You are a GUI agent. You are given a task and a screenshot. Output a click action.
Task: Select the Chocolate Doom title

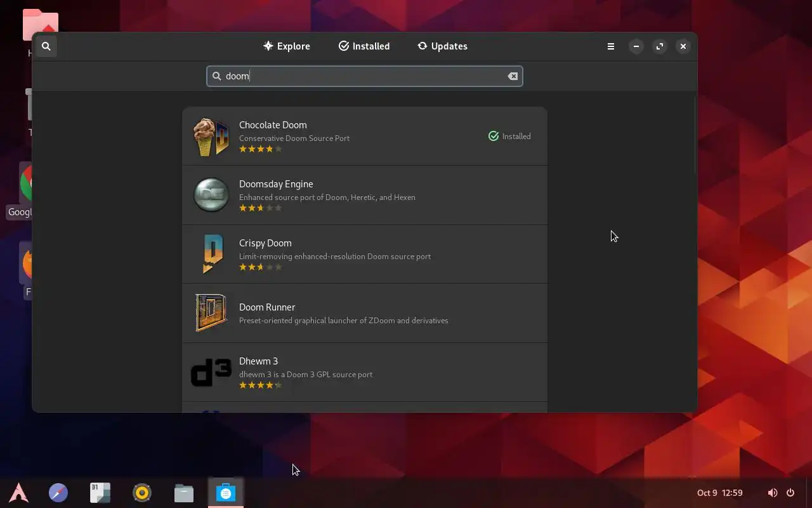tap(273, 125)
